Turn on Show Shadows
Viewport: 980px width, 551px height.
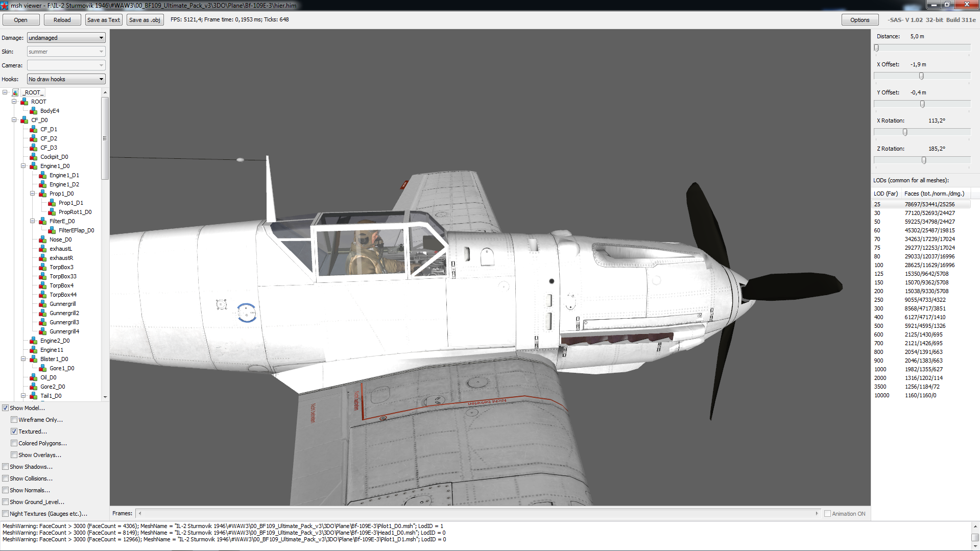[x=6, y=467]
